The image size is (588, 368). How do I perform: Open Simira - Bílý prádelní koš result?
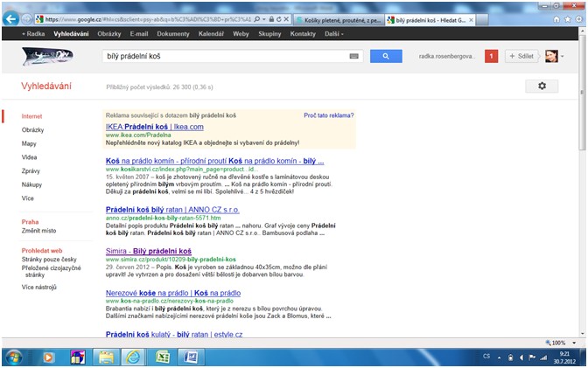point(149,251)
